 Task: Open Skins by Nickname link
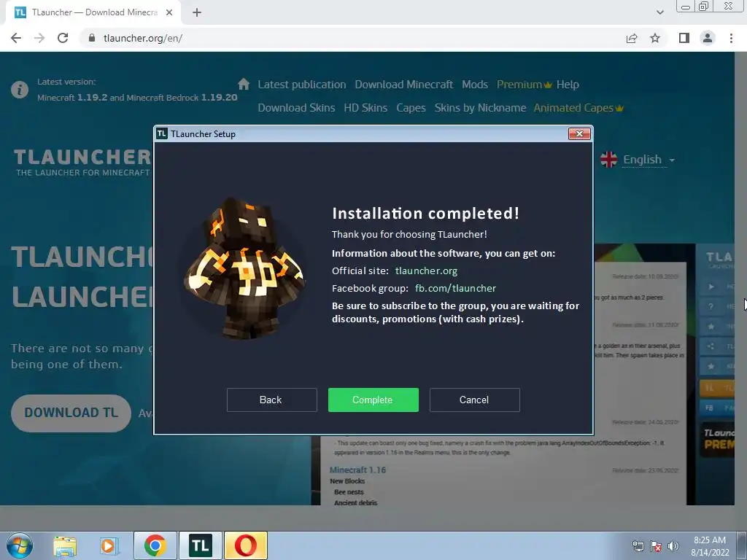pos(480,108)
